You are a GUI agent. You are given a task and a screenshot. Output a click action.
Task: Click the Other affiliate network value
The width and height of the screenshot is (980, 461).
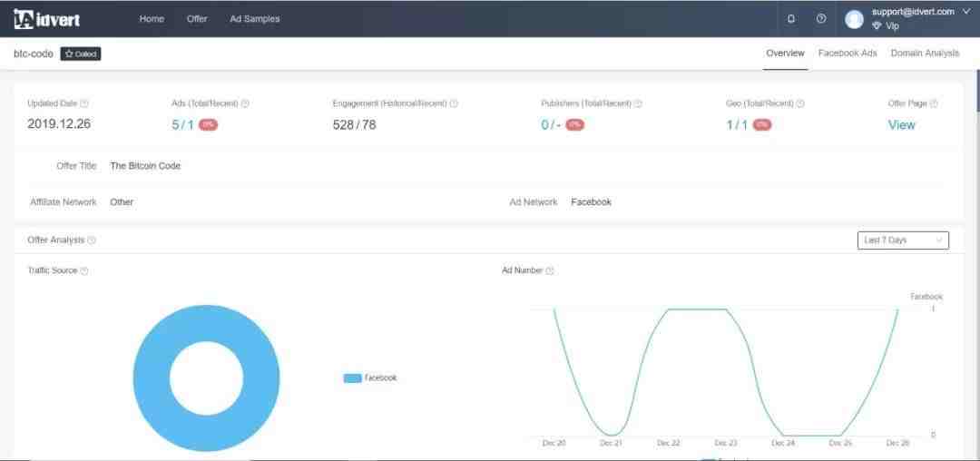click(x=122, y=202)
